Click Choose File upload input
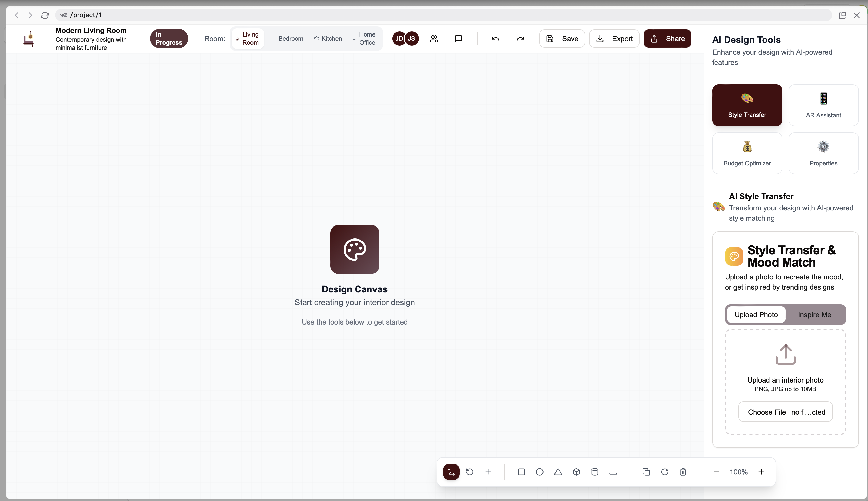 click(x=767, y=412)
